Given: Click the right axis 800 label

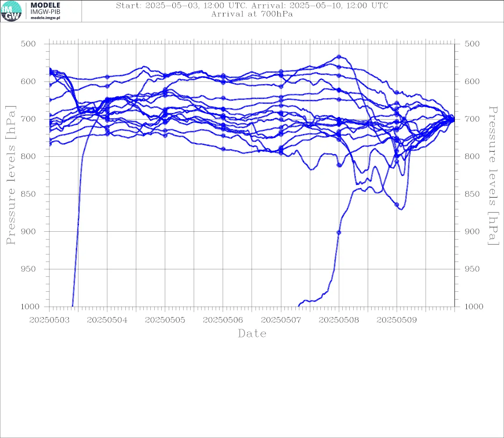Looking at the screenshot, I should click(472, 156).
